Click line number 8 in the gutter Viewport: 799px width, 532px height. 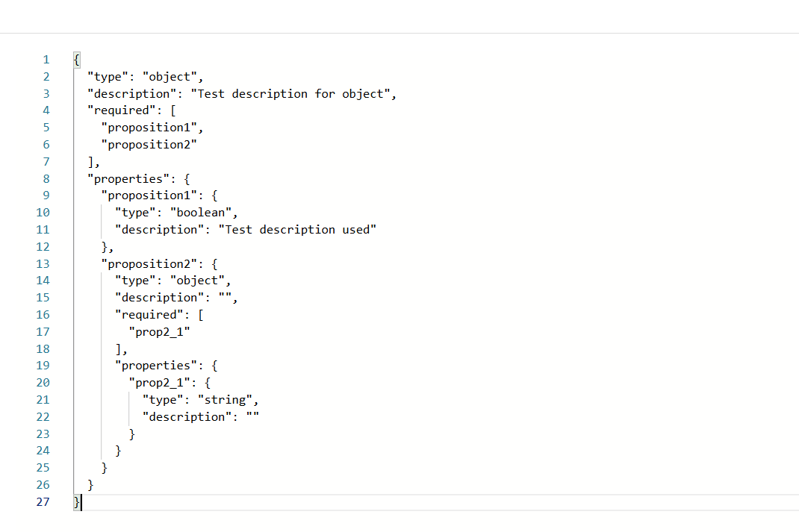46,179
